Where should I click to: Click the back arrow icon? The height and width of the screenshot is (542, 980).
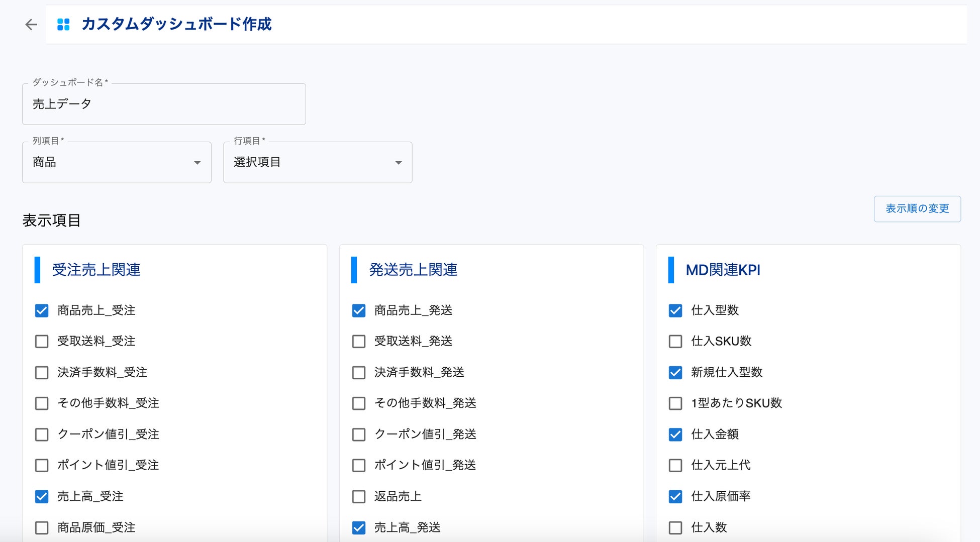click(x=31, y=25)
